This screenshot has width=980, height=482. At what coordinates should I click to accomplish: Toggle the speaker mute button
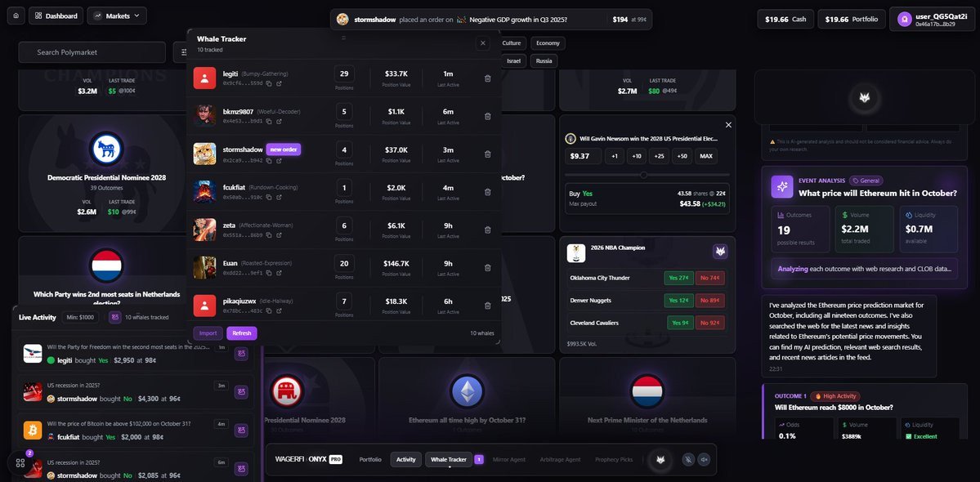[x=705, y=459]
